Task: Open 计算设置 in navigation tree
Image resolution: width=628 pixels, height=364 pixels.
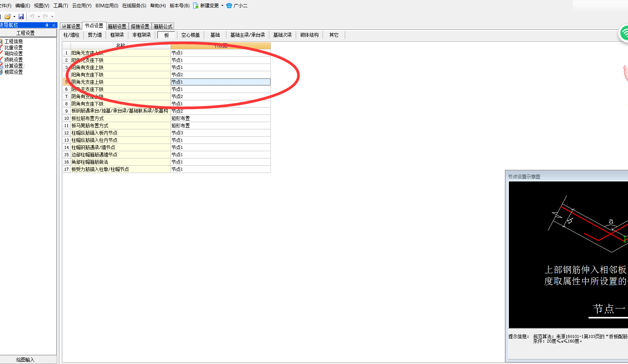Action: click(x=13, y=66)
